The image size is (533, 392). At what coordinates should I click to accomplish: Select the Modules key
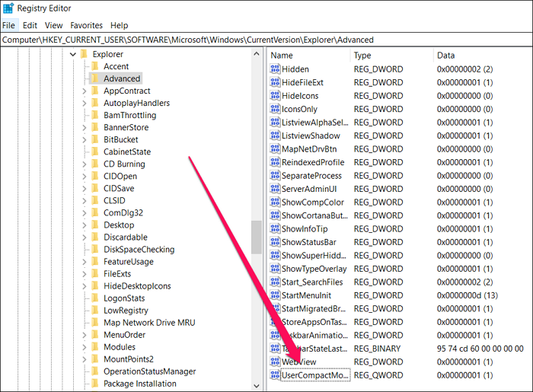(x=120, y=347)
